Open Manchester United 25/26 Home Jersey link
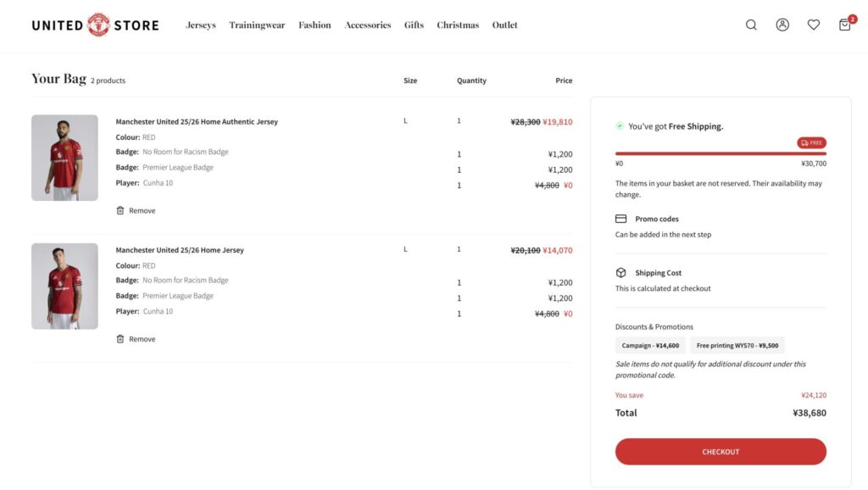Image resolution: width=868 pixels, height=490 pixels. point(180,251)
